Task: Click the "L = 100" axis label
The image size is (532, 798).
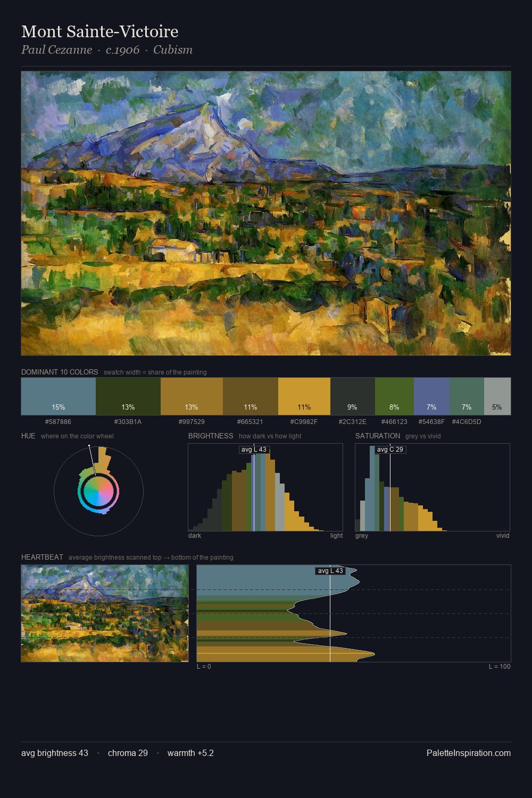Action: tap(500, 667)
